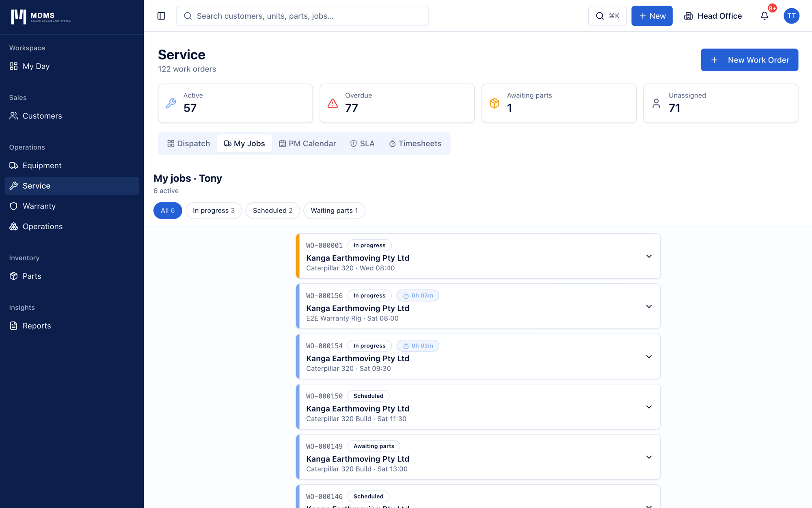Viewport: 812px width, 508px height.
Task: Focus the search customers, units, parts field
Action: click(302, 16)
